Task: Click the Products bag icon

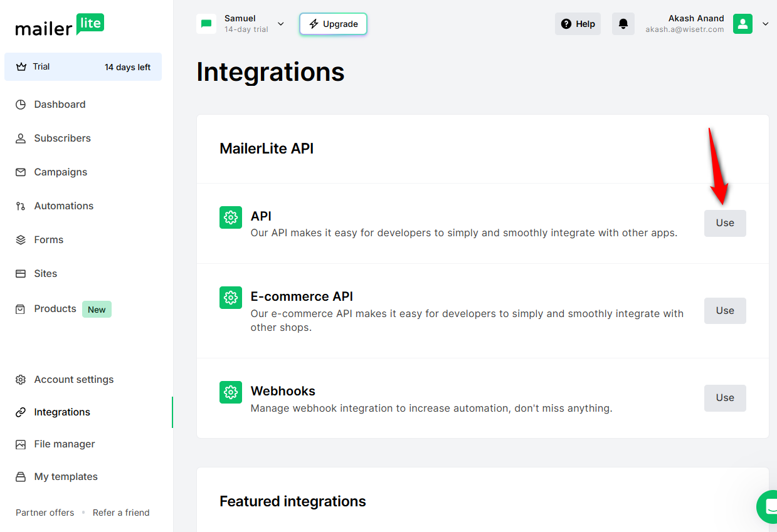Action: tap(21, 309)
